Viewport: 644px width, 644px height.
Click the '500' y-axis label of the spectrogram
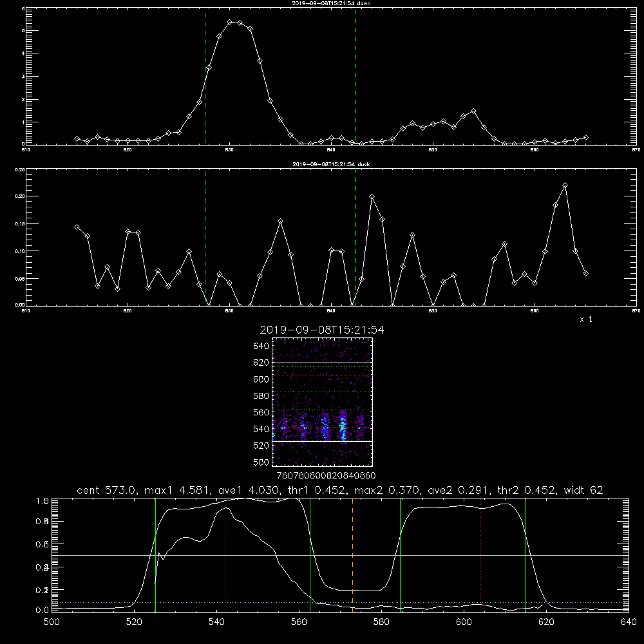(x=261, y=462)
